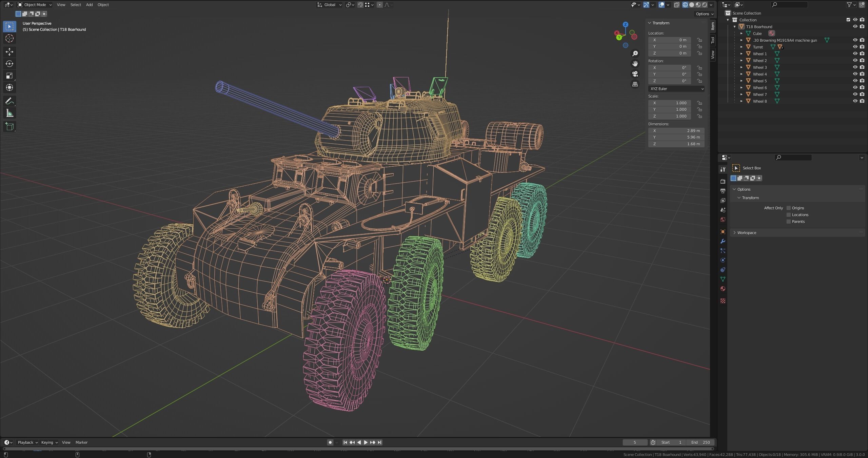Open the Select menu
The height and width of the screenshot is (458, 868).
[76, 5]
